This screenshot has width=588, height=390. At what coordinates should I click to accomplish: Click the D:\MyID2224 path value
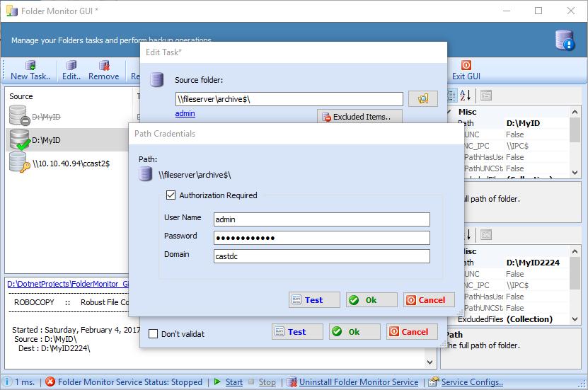[x=533, y=263]
